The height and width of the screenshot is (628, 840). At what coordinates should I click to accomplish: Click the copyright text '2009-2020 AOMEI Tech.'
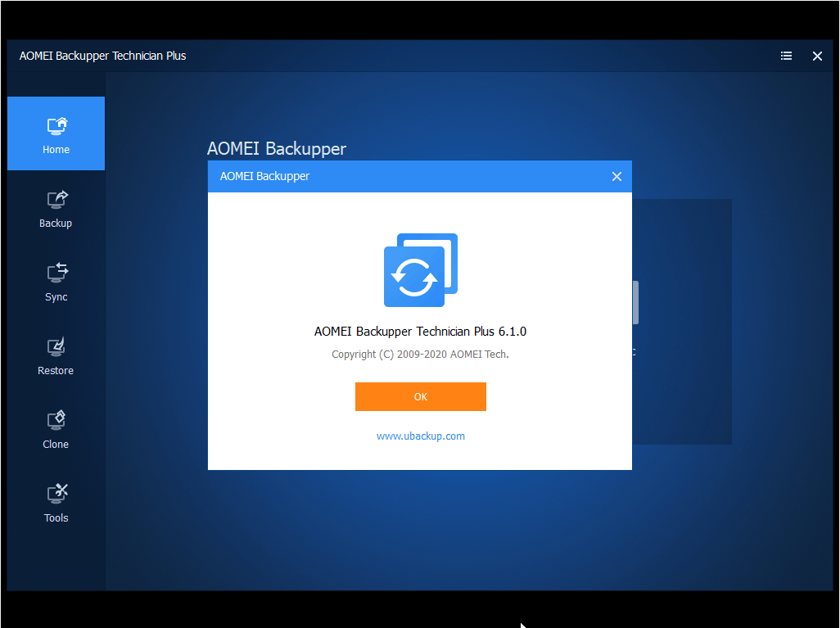[453, 355]
